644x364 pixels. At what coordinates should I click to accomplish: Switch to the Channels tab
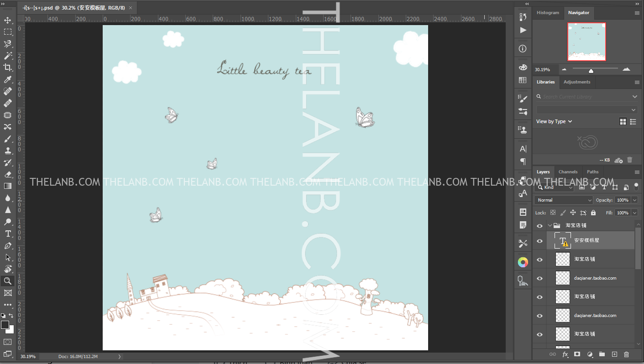[568, 172]
